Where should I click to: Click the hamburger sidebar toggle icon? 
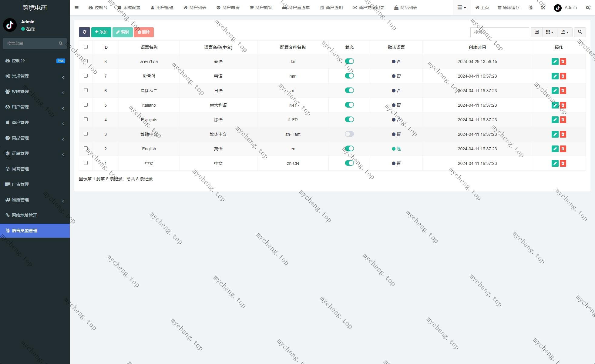(76, 8)
